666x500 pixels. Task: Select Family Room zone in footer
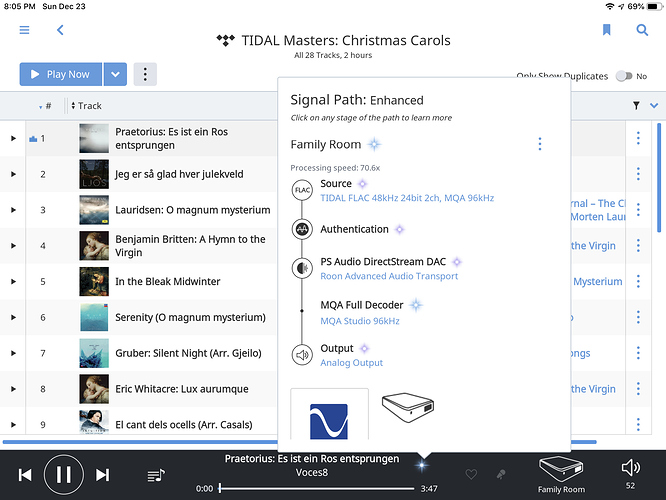561,475
